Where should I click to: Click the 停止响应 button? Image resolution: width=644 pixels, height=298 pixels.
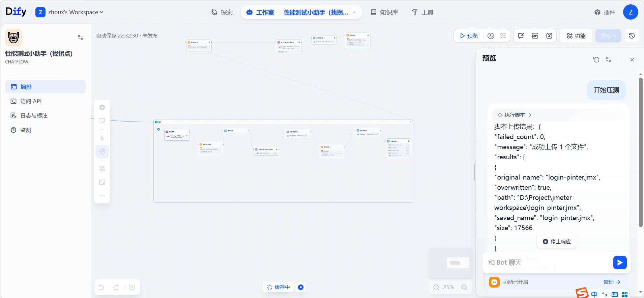pos(557,242)
